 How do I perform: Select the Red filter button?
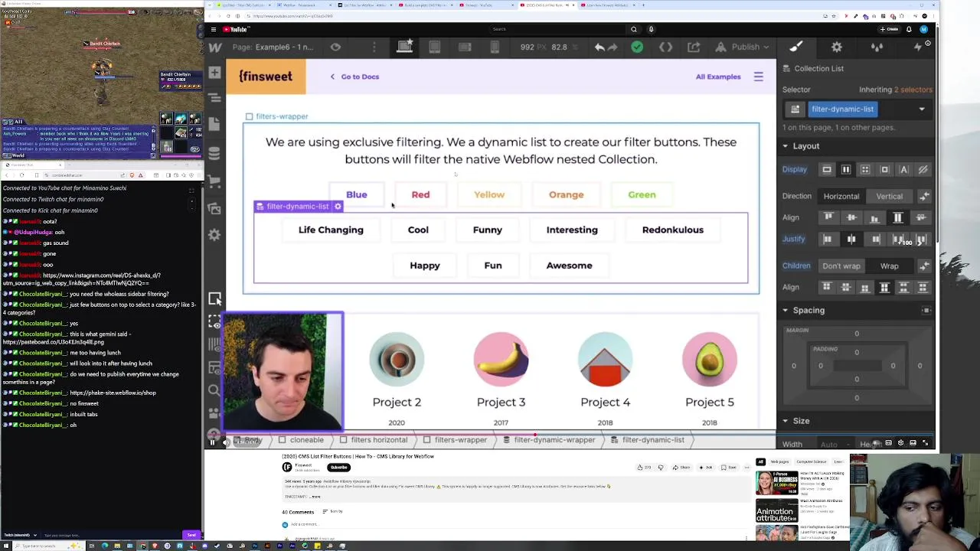(420, 194)
